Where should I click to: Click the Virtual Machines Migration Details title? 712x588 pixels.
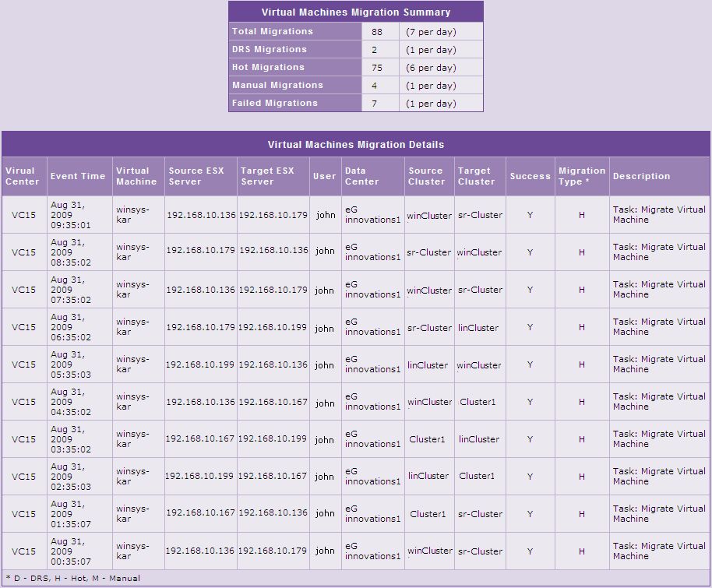(355, 145)
